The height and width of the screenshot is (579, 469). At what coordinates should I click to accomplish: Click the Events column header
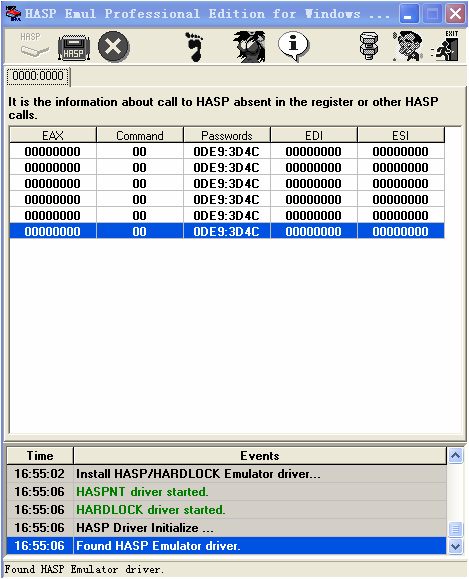click(x=260, y=456)
